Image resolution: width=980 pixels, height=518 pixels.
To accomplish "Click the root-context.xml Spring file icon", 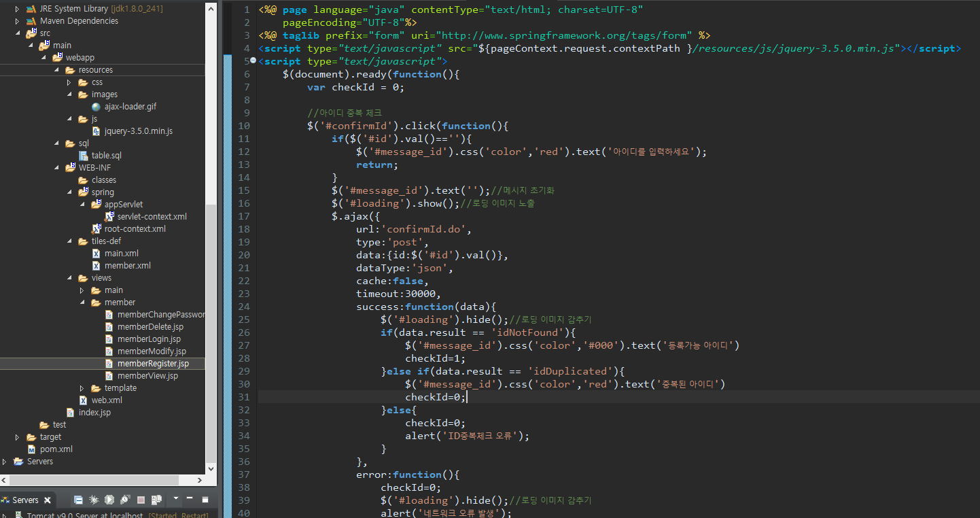I will click(96, 229).
